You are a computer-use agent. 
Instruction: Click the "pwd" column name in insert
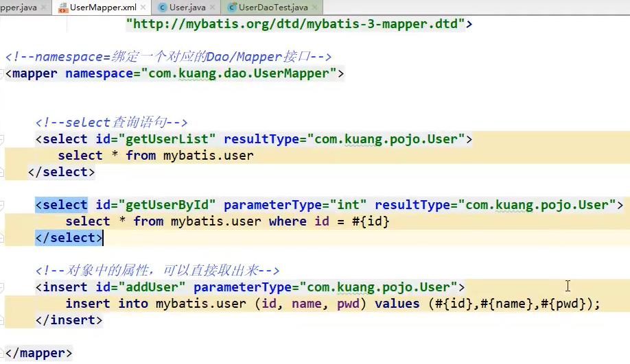[x=348, y=304]
